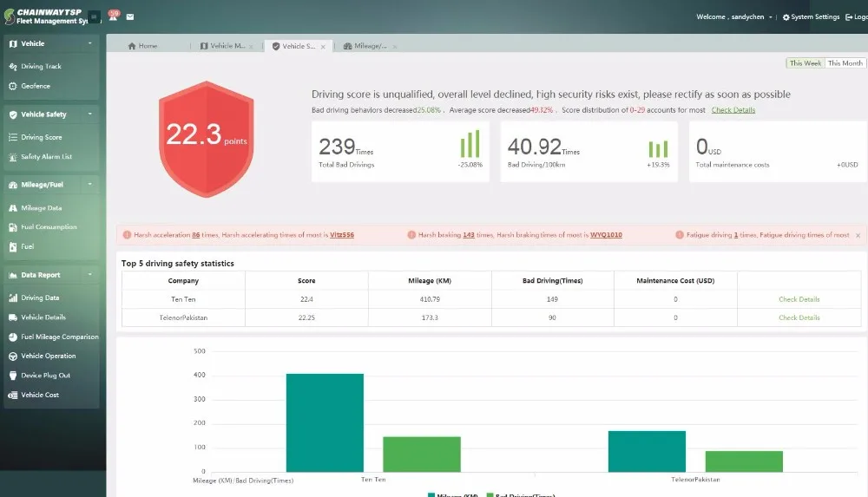Image resolution: width=868 pixels, height=497 pixels.
Task: Click the System Settings gear icon
Action: pyautogui.click(x=786, y=17)
